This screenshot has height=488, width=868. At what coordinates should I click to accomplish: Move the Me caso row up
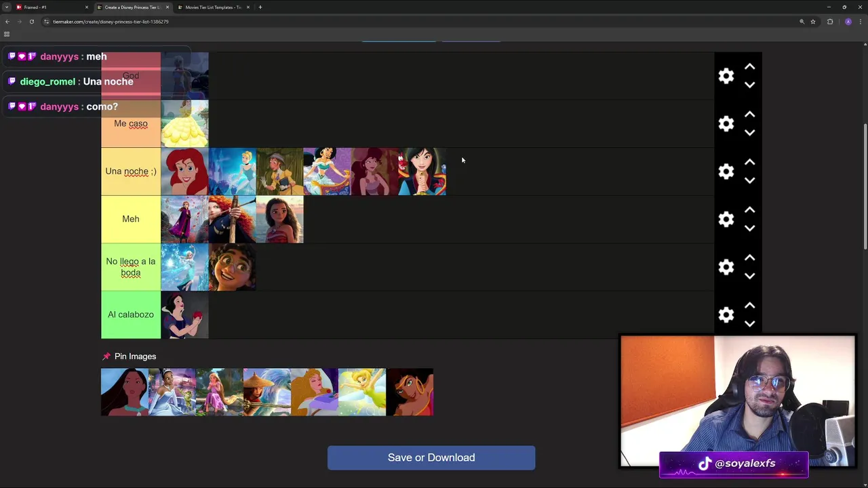pyautogui.click(x=749, y=115)
